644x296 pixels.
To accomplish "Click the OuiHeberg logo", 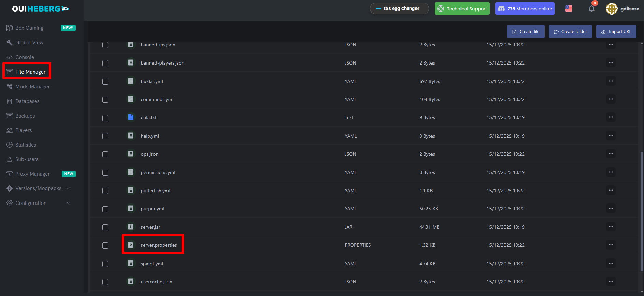I will tap(40, 9).
